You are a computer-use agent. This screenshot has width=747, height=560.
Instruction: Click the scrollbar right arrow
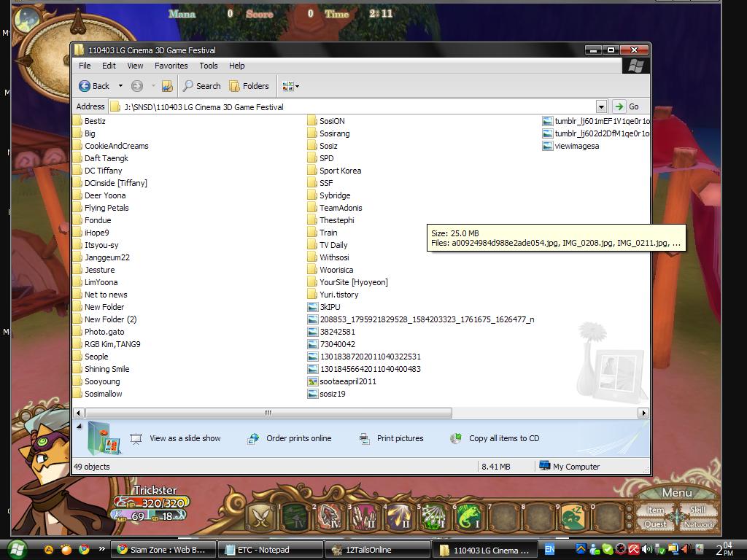point(643,413)
